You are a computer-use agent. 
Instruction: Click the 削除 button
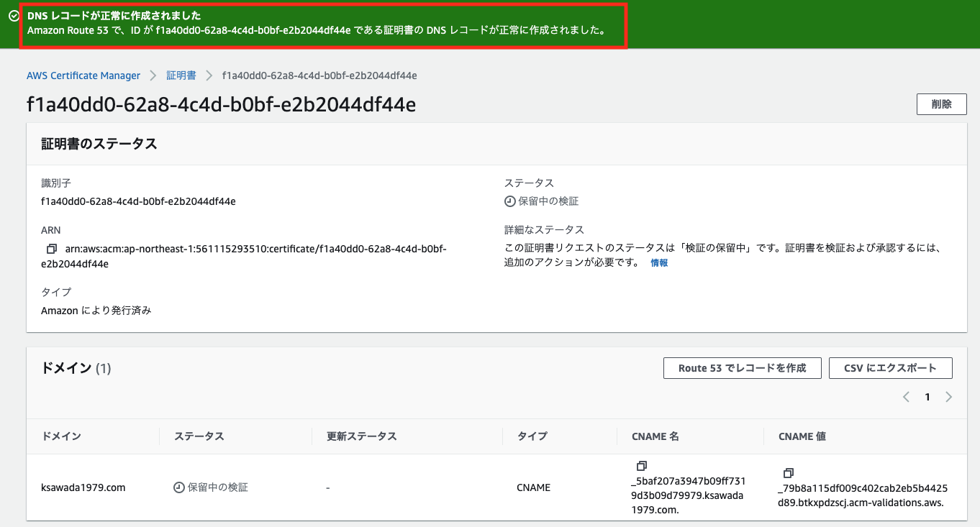941,104
